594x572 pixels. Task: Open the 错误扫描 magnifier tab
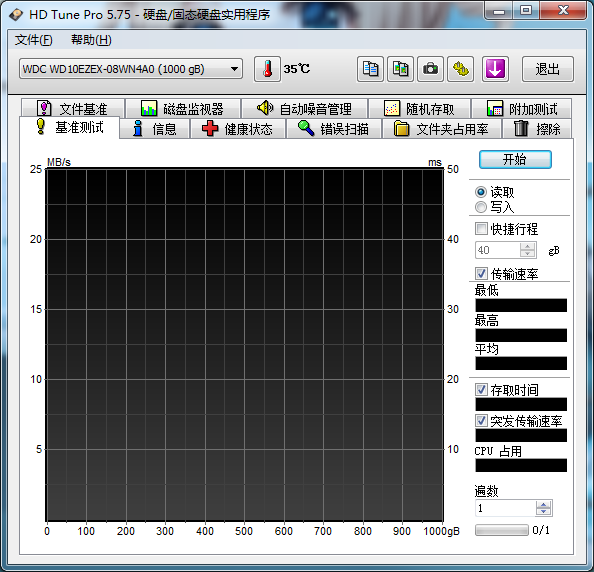pos(334,129)
